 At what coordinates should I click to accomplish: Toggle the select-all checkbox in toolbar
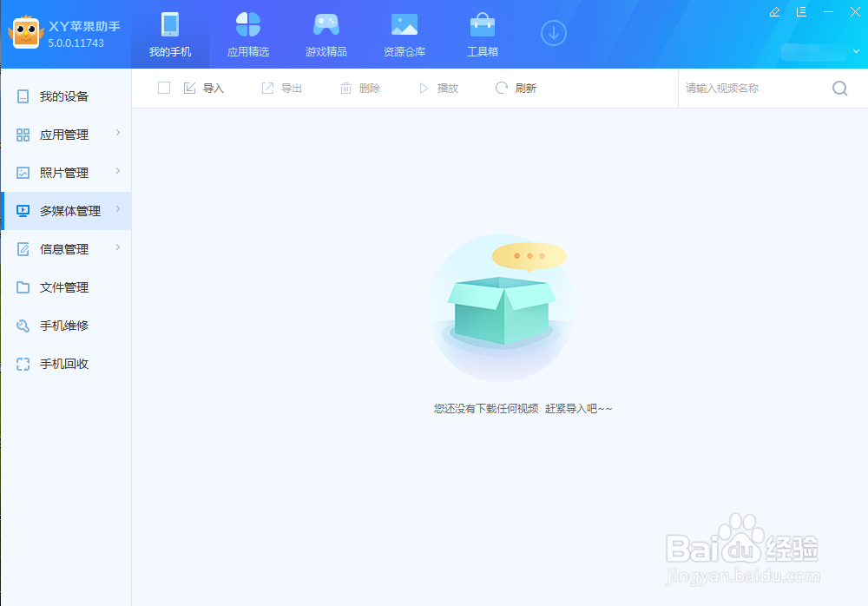click(x=164, y=88)
